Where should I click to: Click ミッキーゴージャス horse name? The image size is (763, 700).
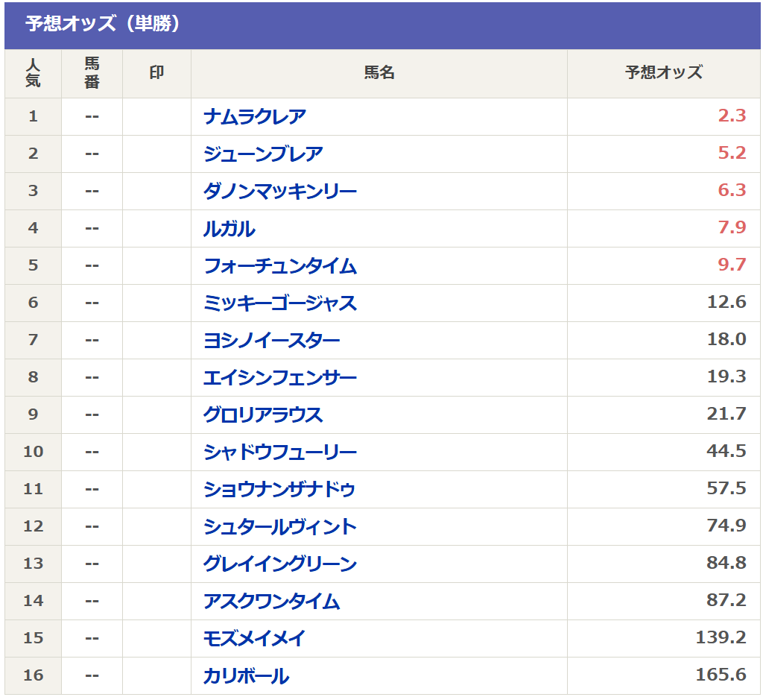(280, 303)
